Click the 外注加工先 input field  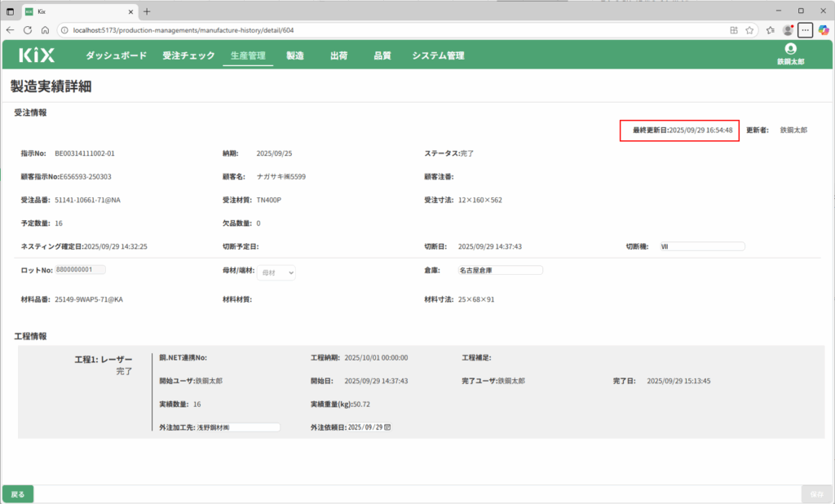237,427
